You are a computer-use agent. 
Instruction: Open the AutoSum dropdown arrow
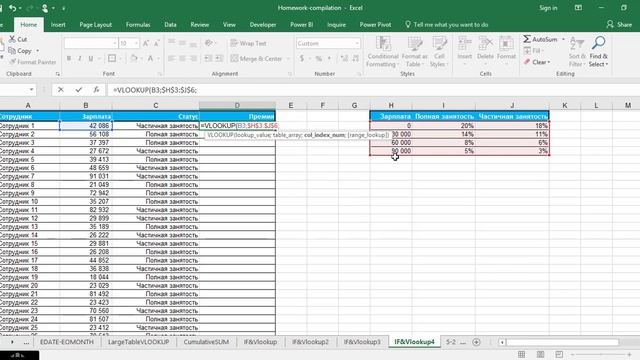click(x=563, y=39)
